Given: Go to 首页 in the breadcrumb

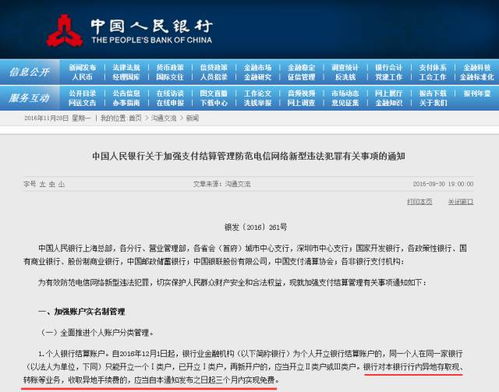Looking at the screenshot, I should point(135,118).
